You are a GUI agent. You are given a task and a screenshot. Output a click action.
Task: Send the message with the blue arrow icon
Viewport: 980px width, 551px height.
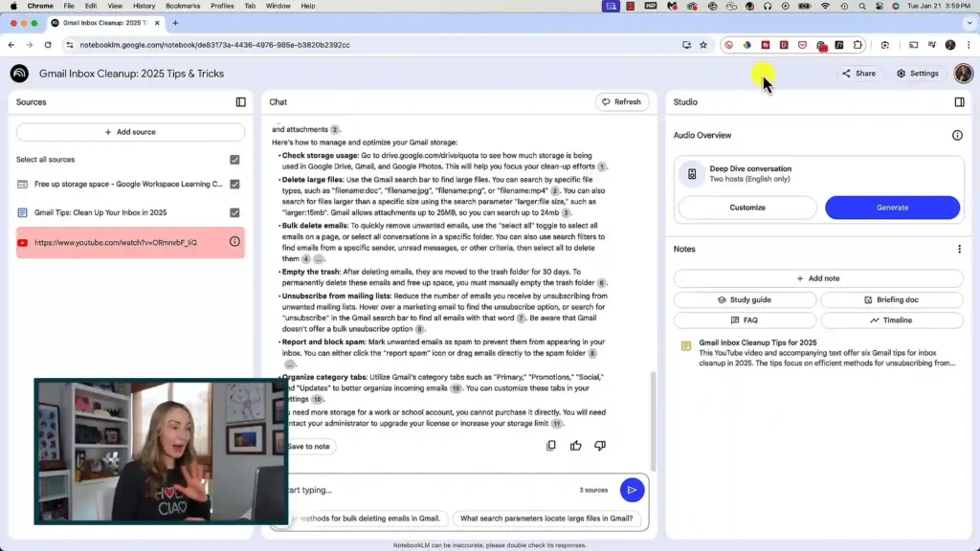point(633,490)
